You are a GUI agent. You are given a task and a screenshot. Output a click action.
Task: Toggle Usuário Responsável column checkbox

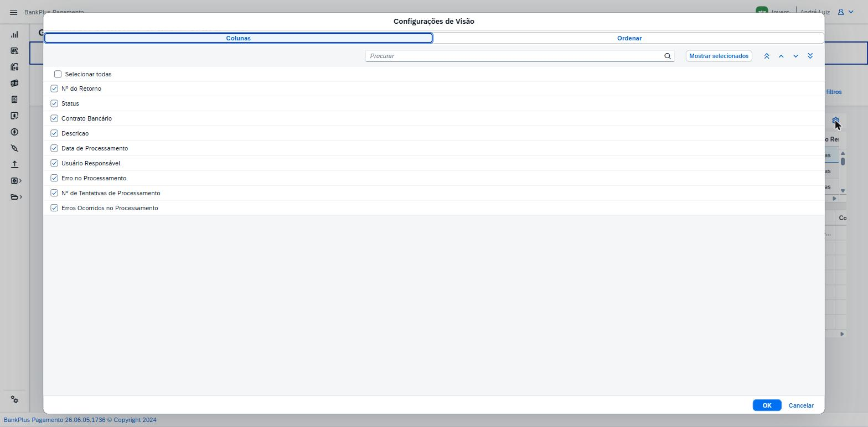[54, 163]
